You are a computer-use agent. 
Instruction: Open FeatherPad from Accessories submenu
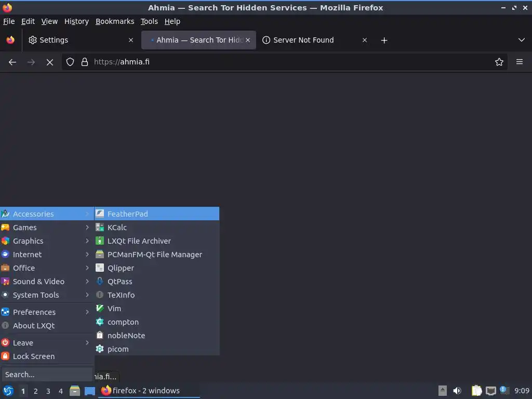(157, 214)
